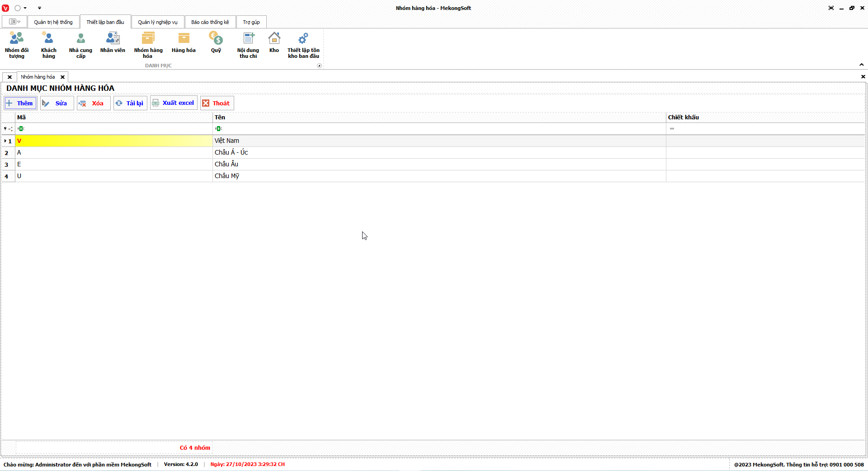The image size is (868, 471).
Task: Select the Việt Nam row
Action: 433,141
